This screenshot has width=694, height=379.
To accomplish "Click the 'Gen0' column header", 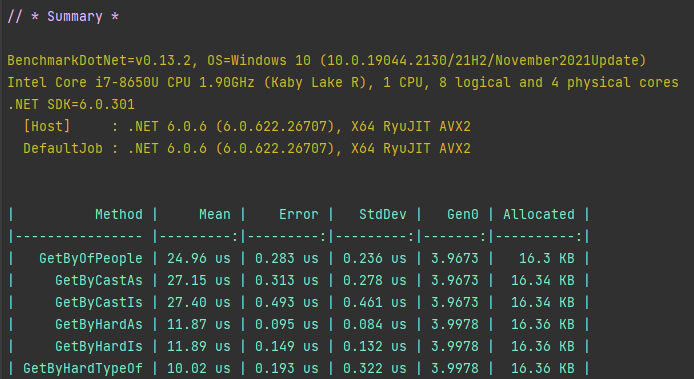I will click(x=463, y=214).
